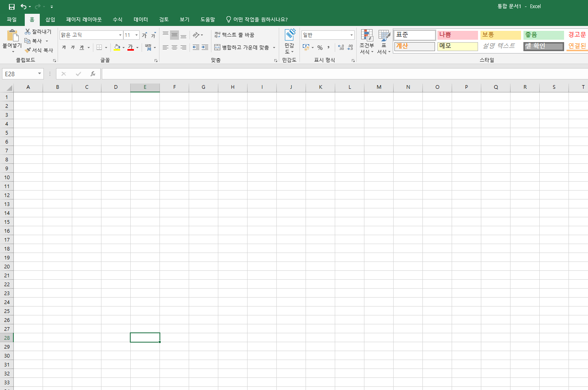
Task: Apply the yellow fill color bucket
Action: click(117, 47)
